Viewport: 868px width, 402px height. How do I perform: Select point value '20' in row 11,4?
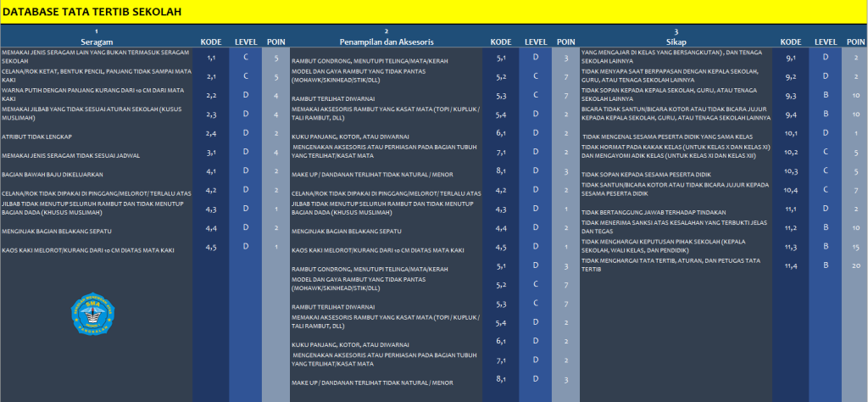pos(856,265)
